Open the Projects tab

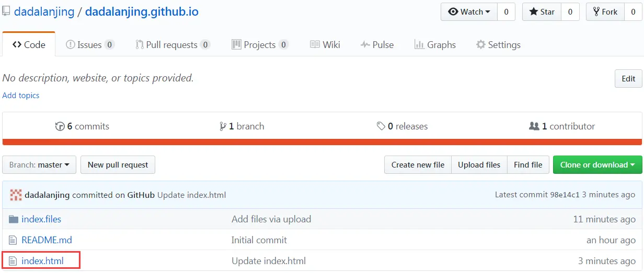click(x=260, y=45)
